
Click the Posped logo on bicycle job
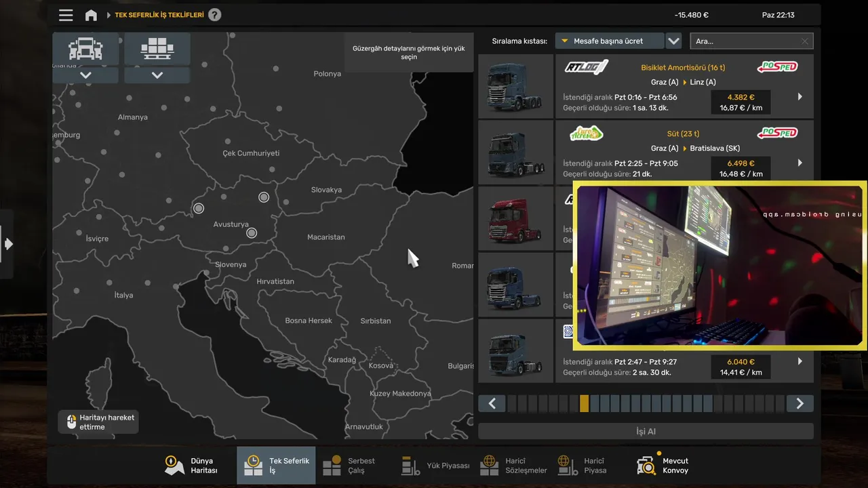coord(777,67)
